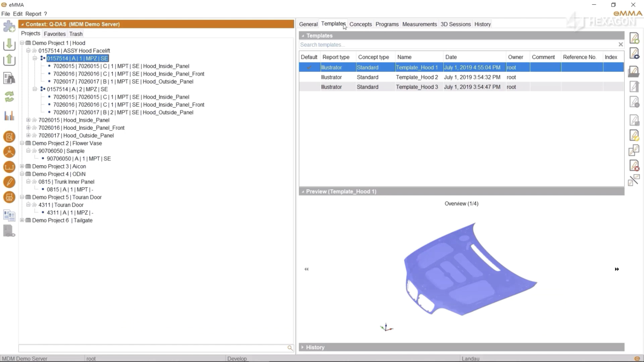
Task: Collapse the 0157514 | A | 2 | MPZ | SE node
Action: point(35,89)
